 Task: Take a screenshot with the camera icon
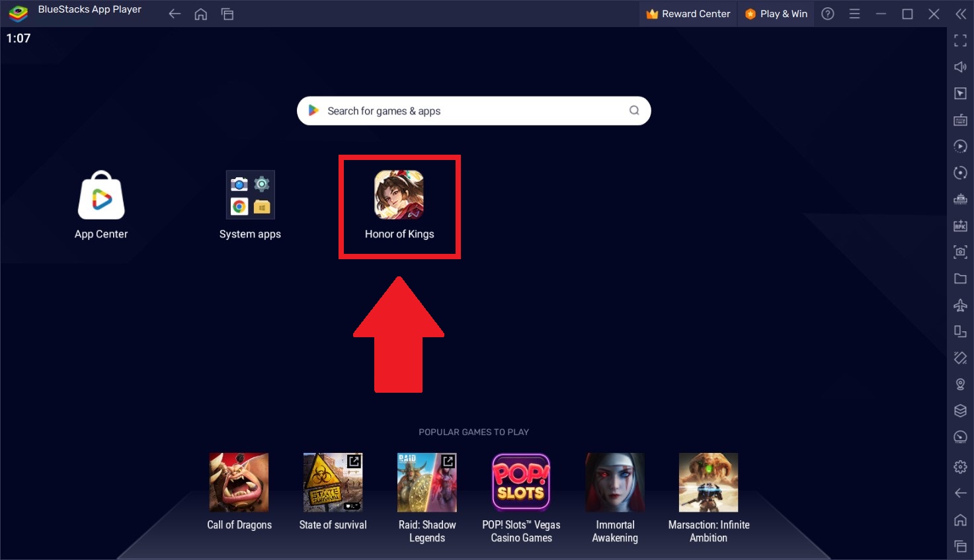click(960, 252)
